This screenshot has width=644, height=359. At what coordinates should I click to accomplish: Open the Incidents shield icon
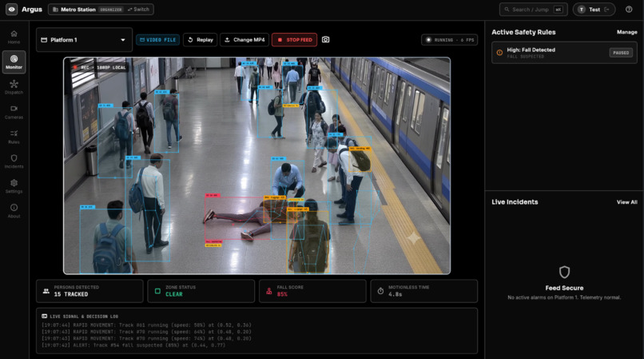pyautogui.click(x=14, y=158)
